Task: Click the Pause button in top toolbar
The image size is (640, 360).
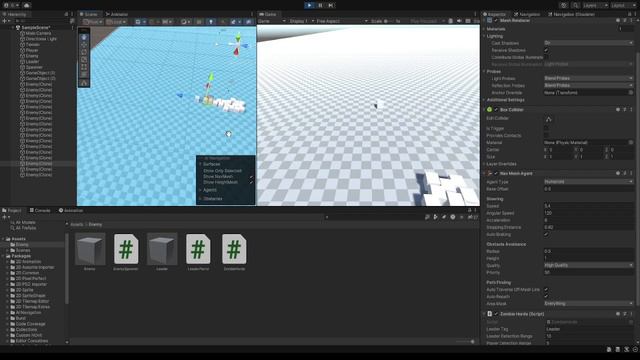Action: click(x=320, y=5)
